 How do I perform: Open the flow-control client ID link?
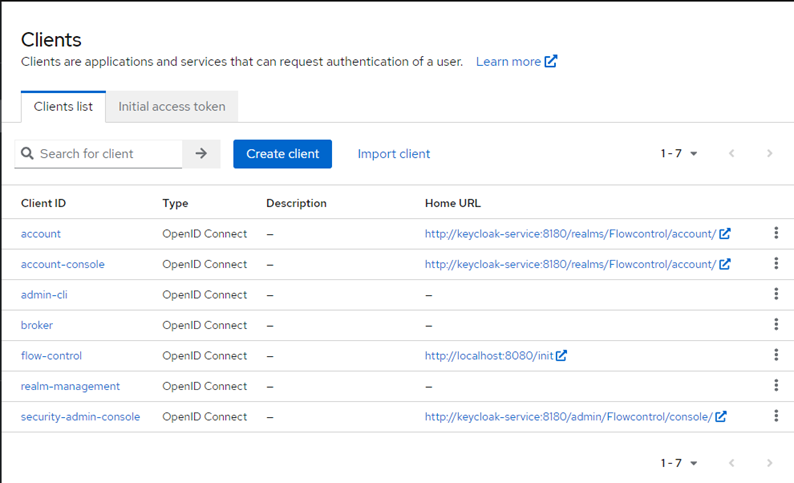(51, 356)
